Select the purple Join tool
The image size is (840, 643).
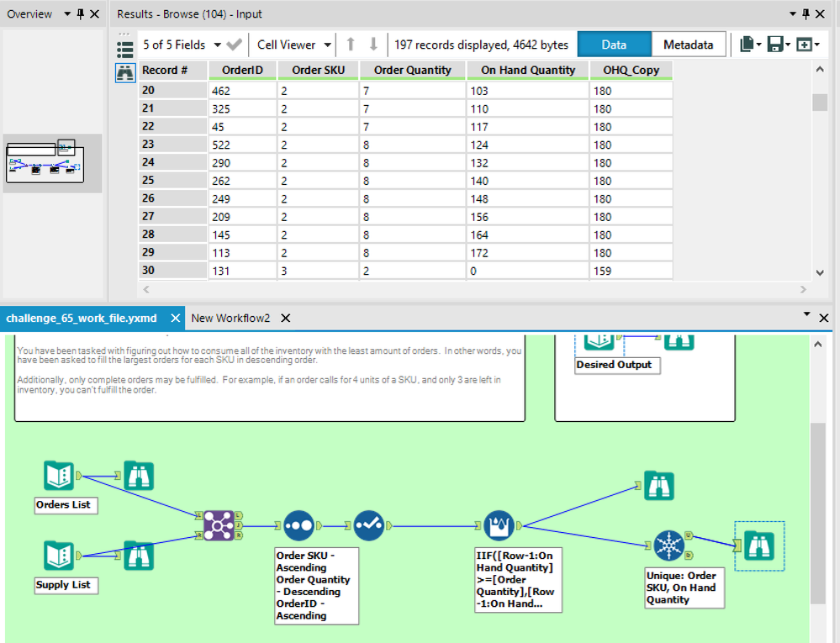(x=219, y=526)
